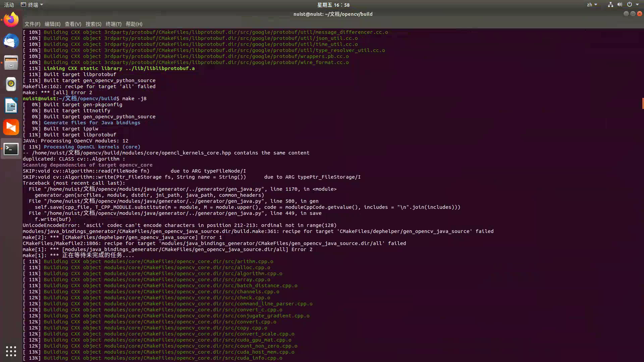The image size is (644, 362).
Task: Open the 帮助(H) menu
Action: (134, 24)
